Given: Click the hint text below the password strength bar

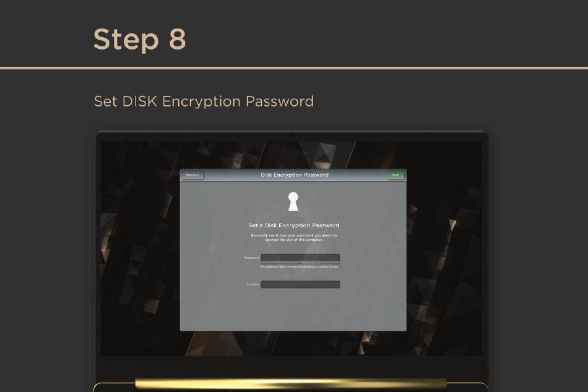Looking at the screenshot, I should tap(299, 267).
